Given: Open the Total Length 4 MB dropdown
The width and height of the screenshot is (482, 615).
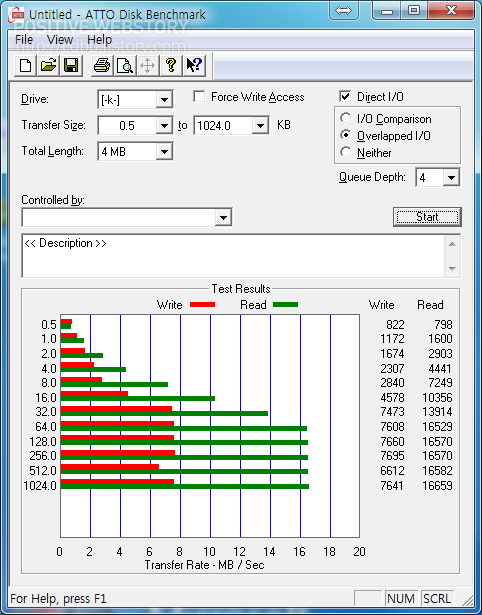Looking at the screenshot, I should click(164, 151).
